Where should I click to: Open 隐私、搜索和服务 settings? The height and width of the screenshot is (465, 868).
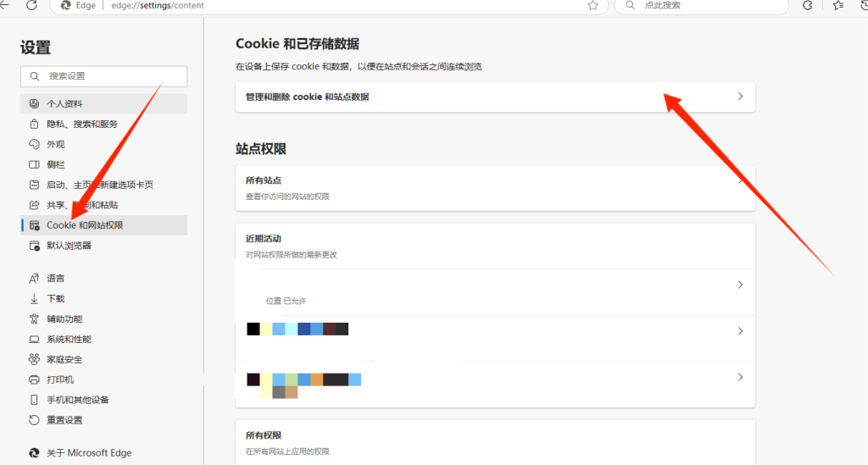[x=82, y=124]
